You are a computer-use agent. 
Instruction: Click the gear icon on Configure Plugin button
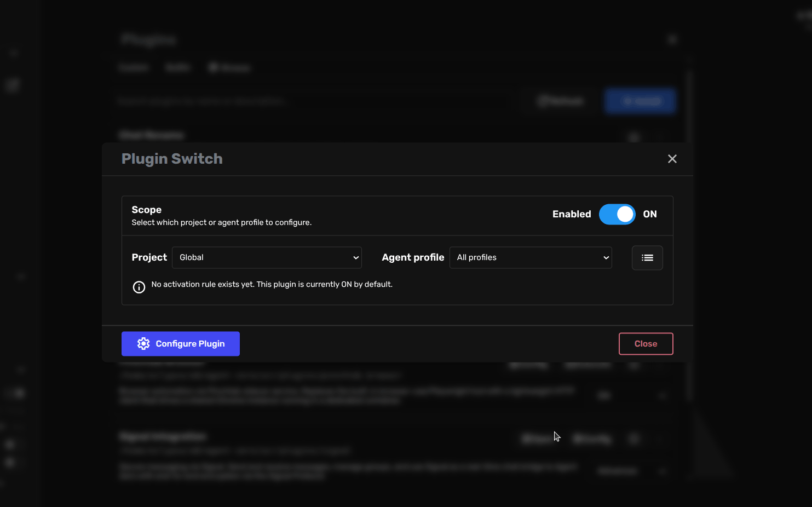pyautogui.click(x=143, y=343)
